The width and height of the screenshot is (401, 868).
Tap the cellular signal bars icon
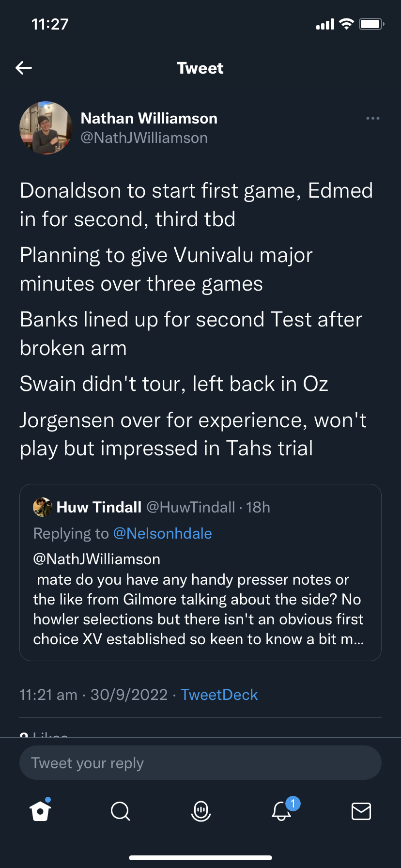pyautogui.click(x=325, y=24)
